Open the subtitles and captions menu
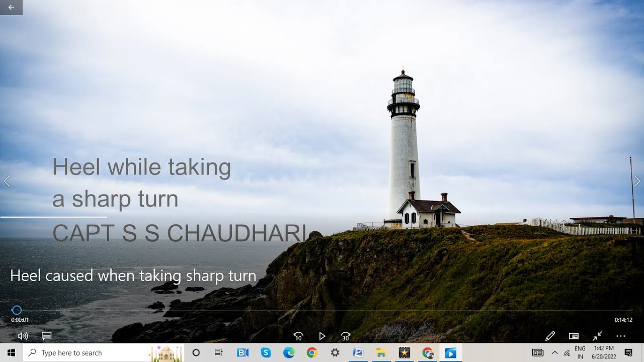Image resolution: width=644 pixels, height=362 pixels. pyautogui.click(x=47, y=336)
